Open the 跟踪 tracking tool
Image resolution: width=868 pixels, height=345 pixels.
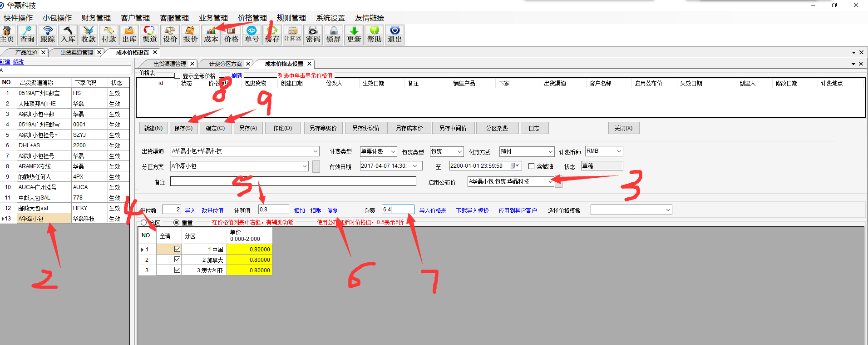(x=48, y=35)
